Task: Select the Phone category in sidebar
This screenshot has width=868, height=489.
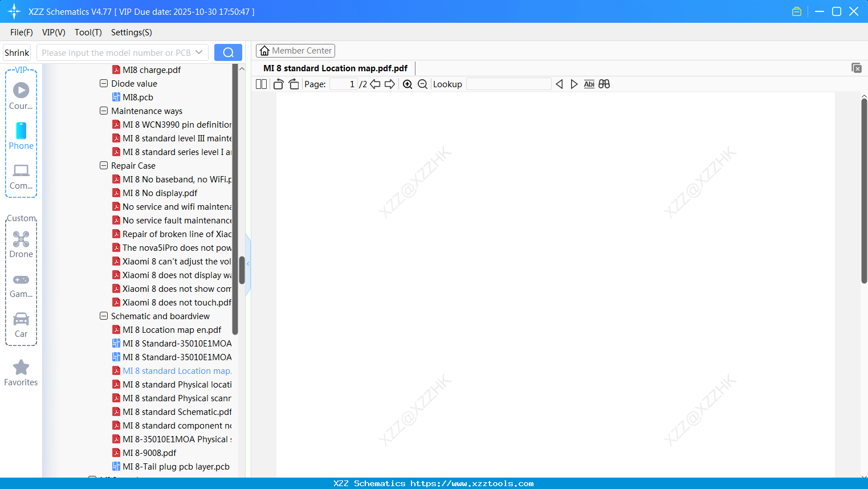Action: (21, 136)
